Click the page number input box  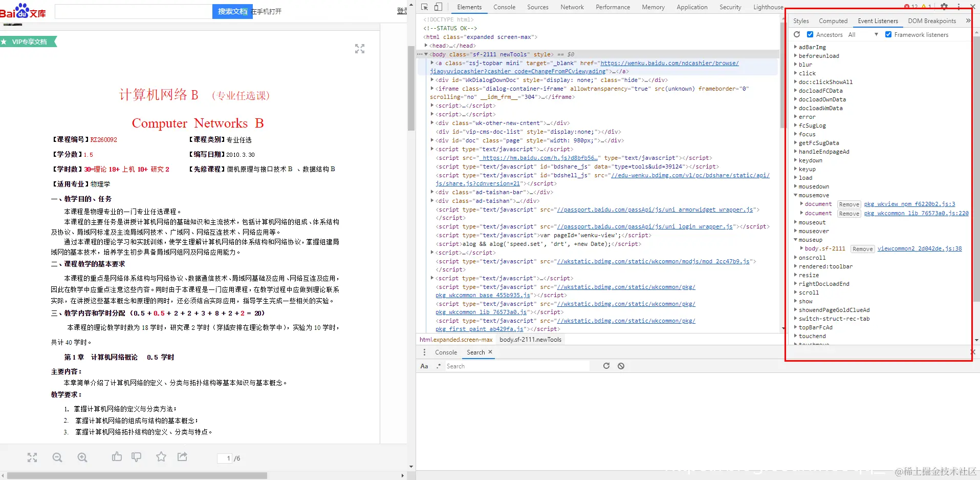tap(225, 458)
